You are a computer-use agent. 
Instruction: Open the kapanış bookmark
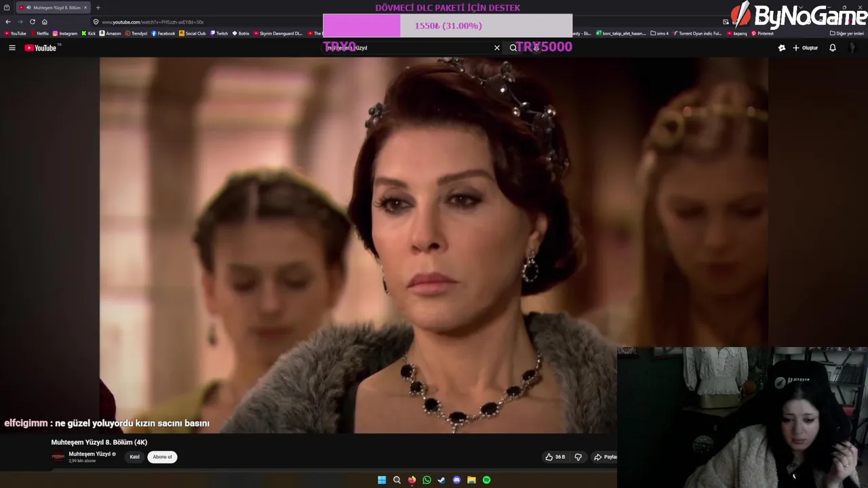point(736,33)
